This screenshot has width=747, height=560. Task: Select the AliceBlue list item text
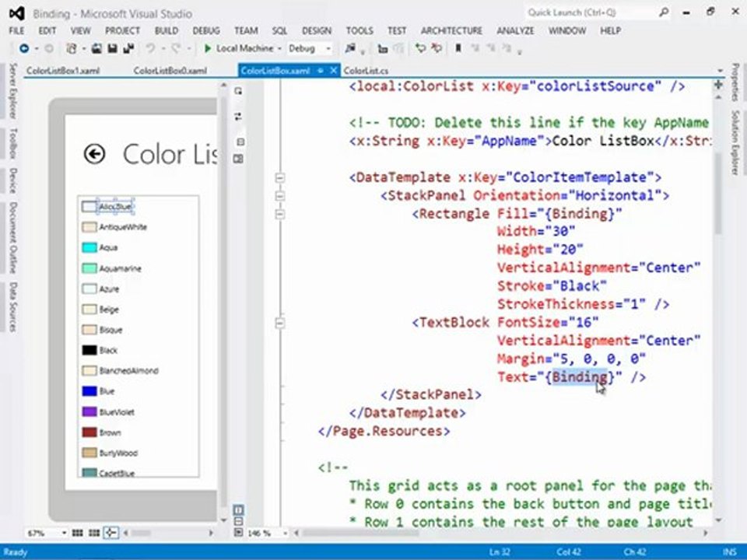115,207
